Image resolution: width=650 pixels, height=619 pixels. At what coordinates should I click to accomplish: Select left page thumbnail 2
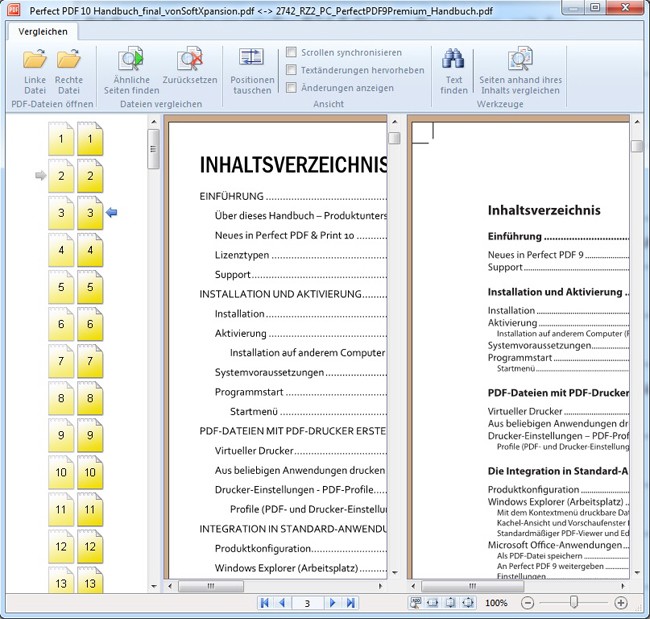coord(61,176)
